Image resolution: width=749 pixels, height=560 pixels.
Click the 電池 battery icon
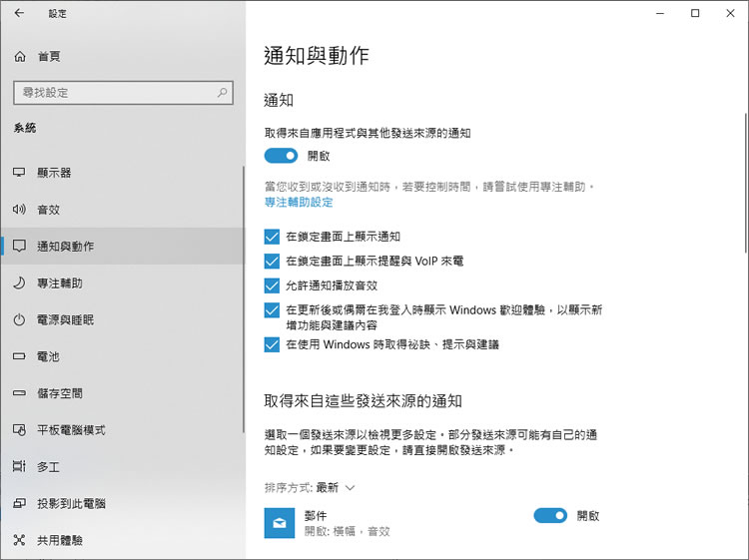point(19,356)
